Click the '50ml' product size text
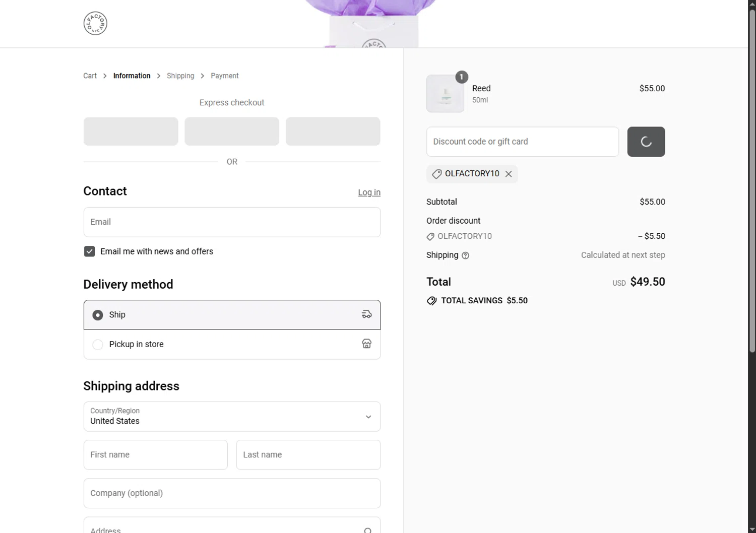Image resolution: width=756 pixels, height=533 pixels. click(480, 100)
